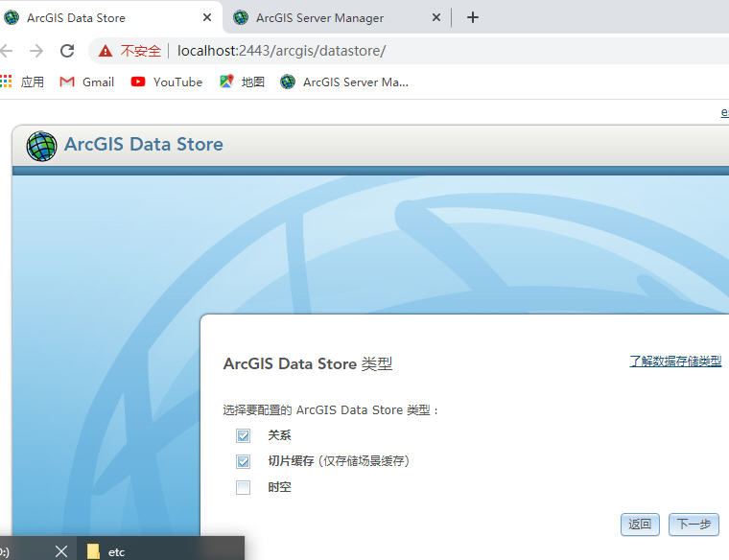The width and height of the screenshot is (729, 560).
Task: Close the ArcGIS Data Store tab
Action: pyautogui.click(x=207, y=17)
